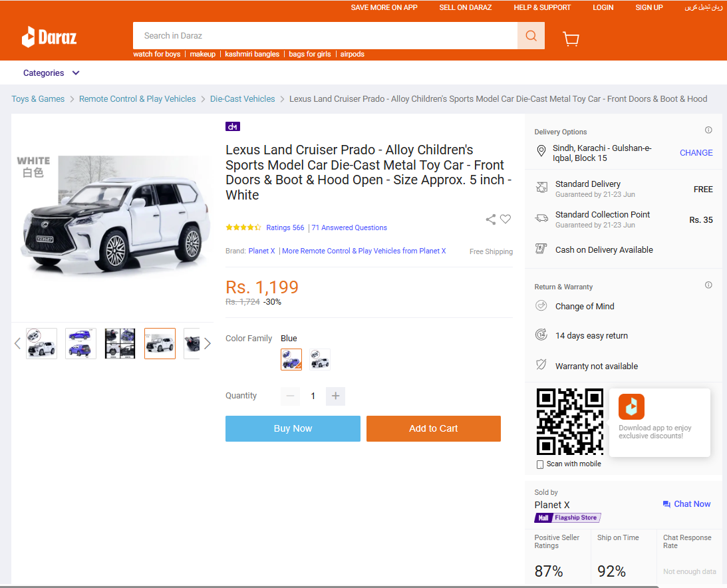This screenshot has height=588, width=727.
Task: Click the 14 days return icon
Action: 541,335
